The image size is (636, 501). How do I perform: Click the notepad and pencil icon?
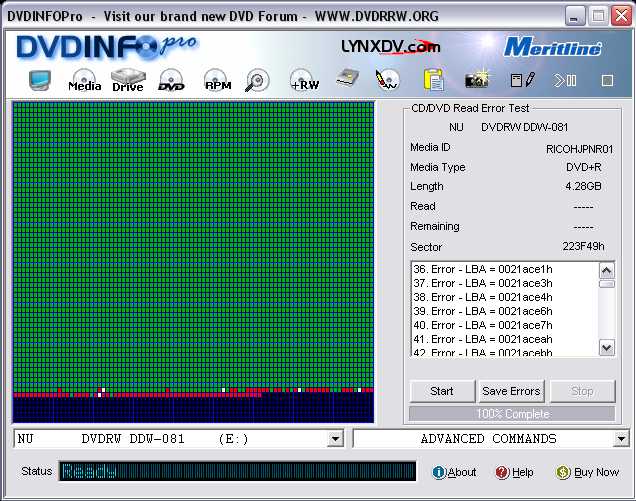click(x=523, y=80)
